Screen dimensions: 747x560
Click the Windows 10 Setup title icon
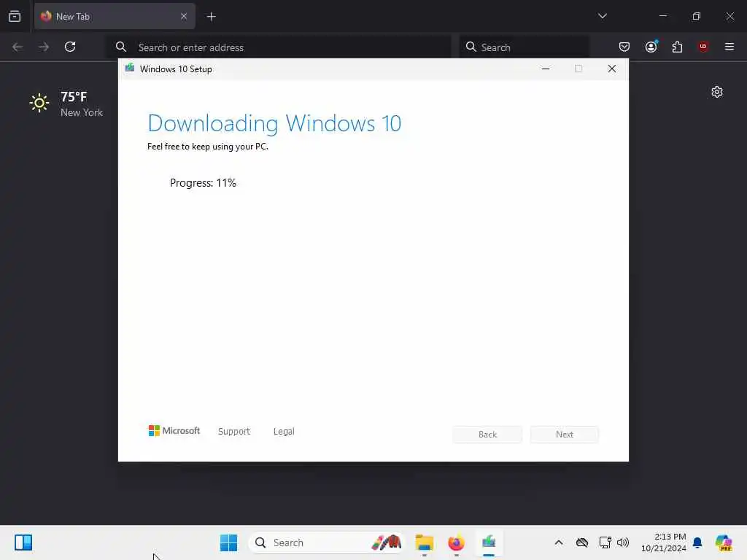point(130,68)
